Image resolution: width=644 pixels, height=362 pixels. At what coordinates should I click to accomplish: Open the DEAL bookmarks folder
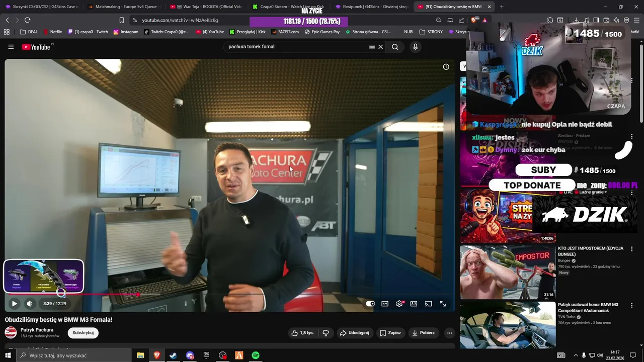[29, 32]
